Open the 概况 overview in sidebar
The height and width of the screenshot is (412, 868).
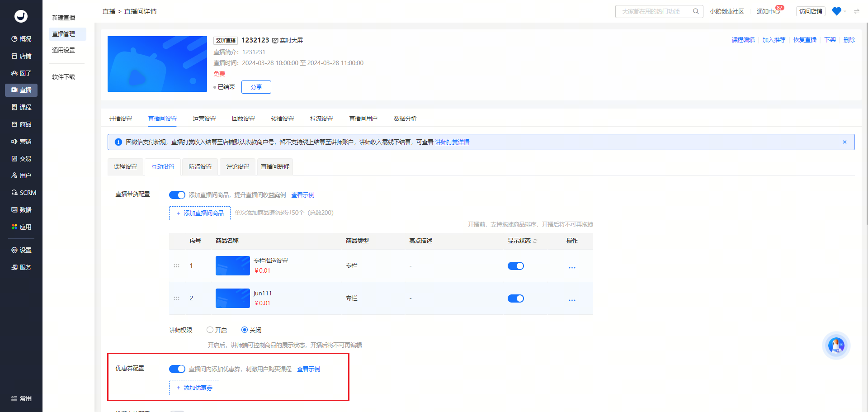click(21, 39)
